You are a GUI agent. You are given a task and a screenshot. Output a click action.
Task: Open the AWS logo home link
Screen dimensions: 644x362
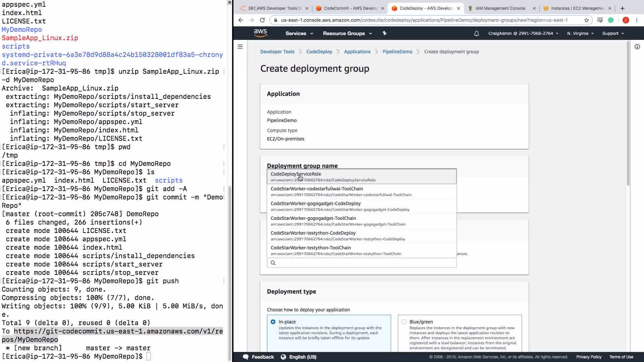(260, 33)
